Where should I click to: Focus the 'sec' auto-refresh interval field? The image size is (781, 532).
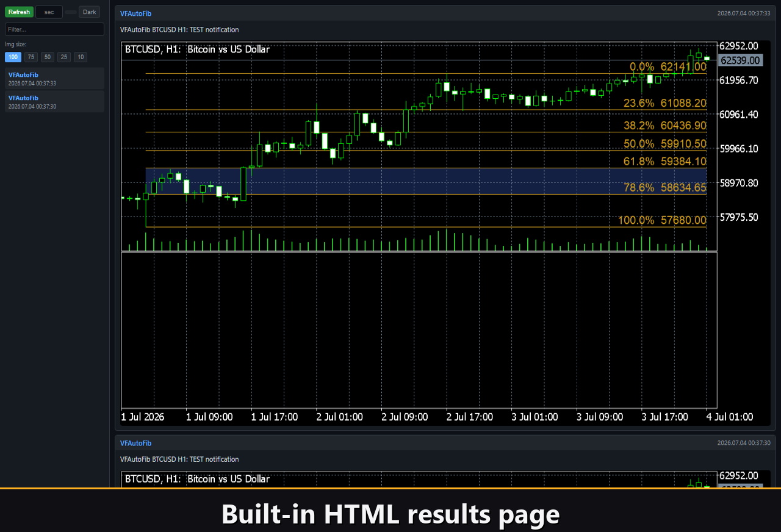pos(49,12)
